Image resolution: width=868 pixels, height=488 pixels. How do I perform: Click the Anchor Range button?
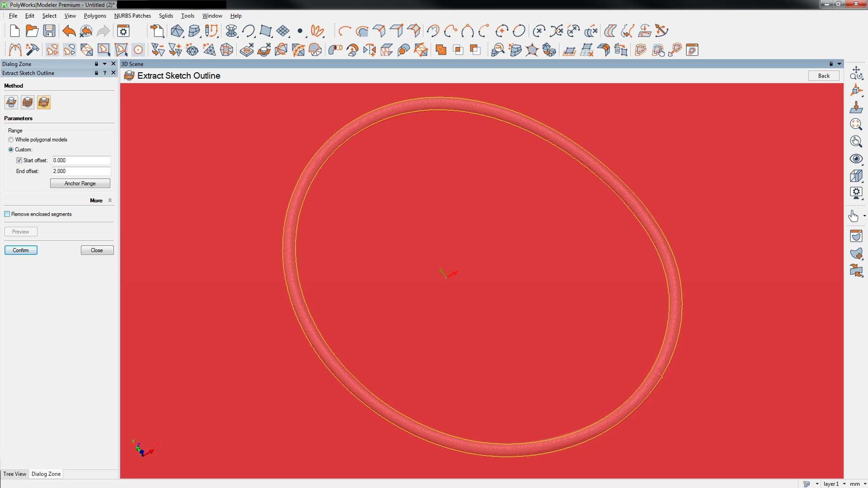click(x=80, y=183)
